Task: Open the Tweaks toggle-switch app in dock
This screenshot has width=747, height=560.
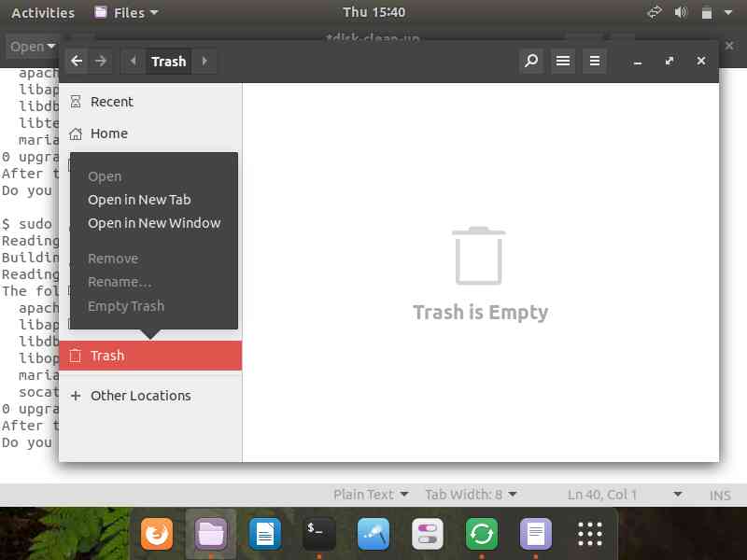Action: [x=428, y=534]
